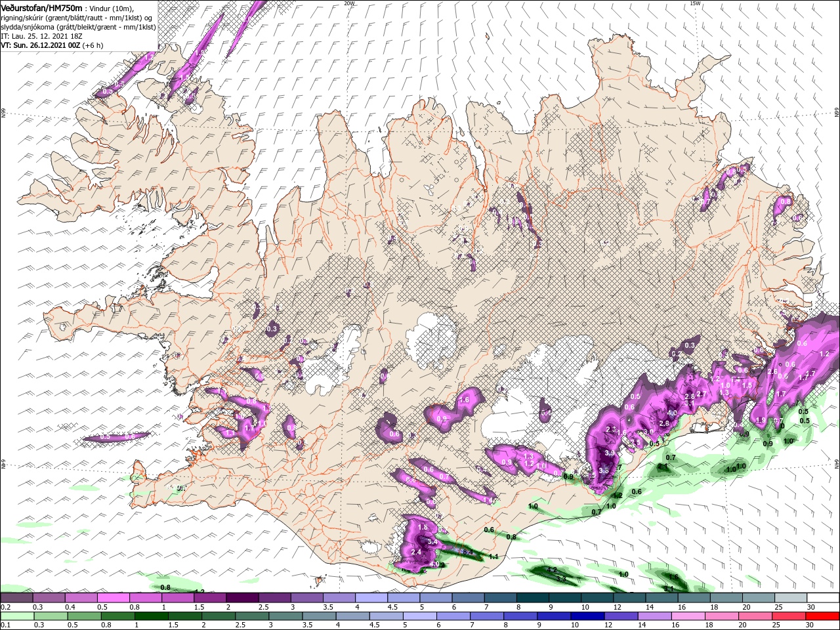Click the 2.3 snowfall value label
The width and height of the screenshot is (840, 630).
[x=611, y=429]
